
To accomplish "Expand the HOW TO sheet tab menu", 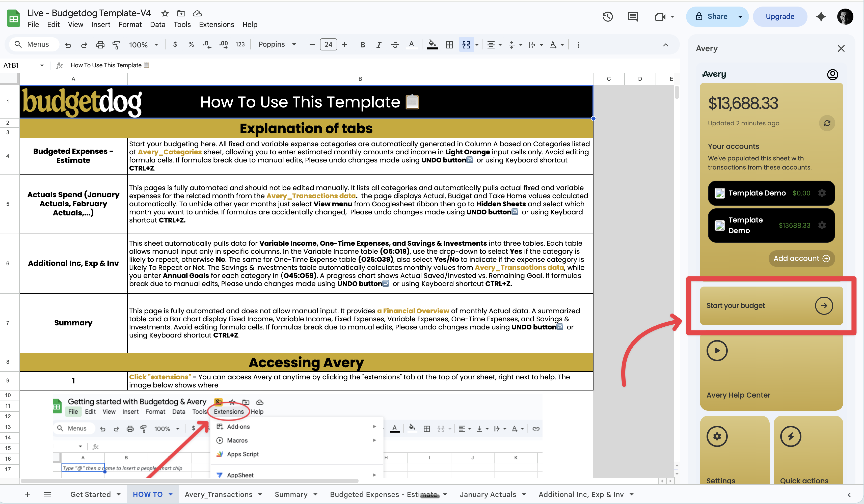I will pyautogui.click(x=170, y=494).
